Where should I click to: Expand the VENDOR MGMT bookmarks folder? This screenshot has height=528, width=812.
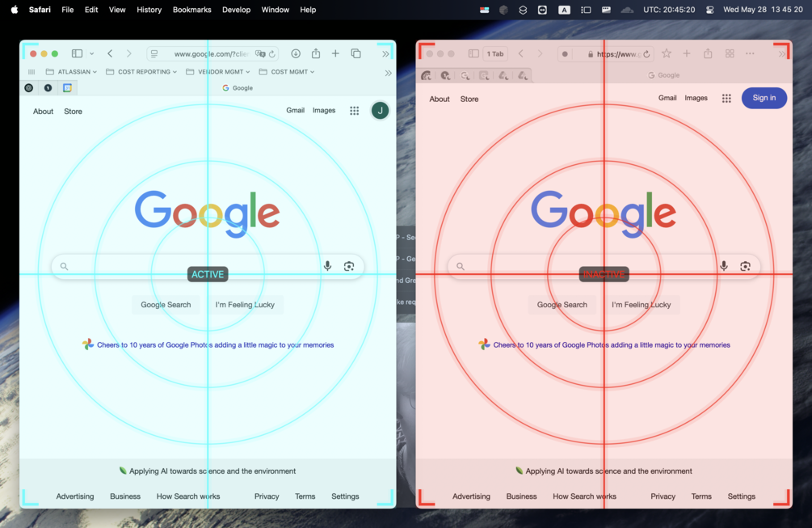[x=218, y=72]
